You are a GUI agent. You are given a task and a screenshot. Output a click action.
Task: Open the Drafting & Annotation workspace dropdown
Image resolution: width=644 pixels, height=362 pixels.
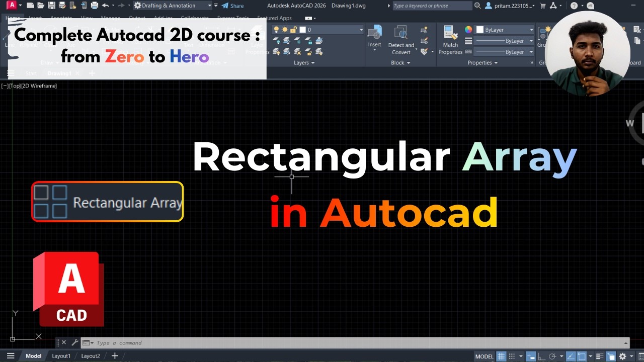[173, 6]
